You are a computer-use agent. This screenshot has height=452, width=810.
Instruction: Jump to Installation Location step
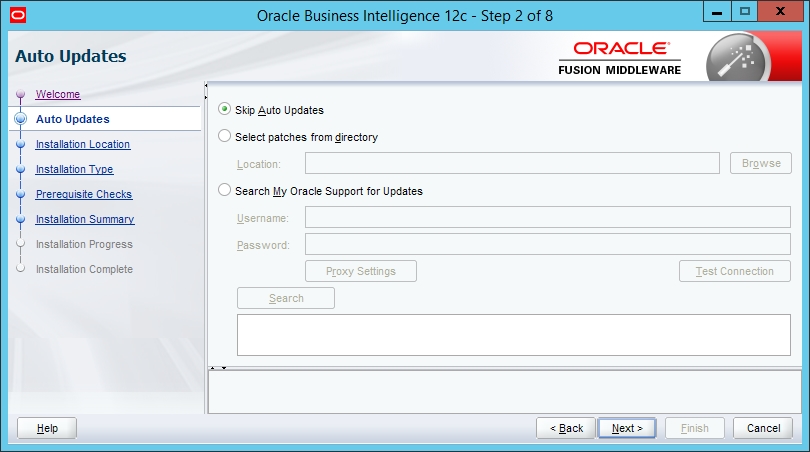point(83,144)
